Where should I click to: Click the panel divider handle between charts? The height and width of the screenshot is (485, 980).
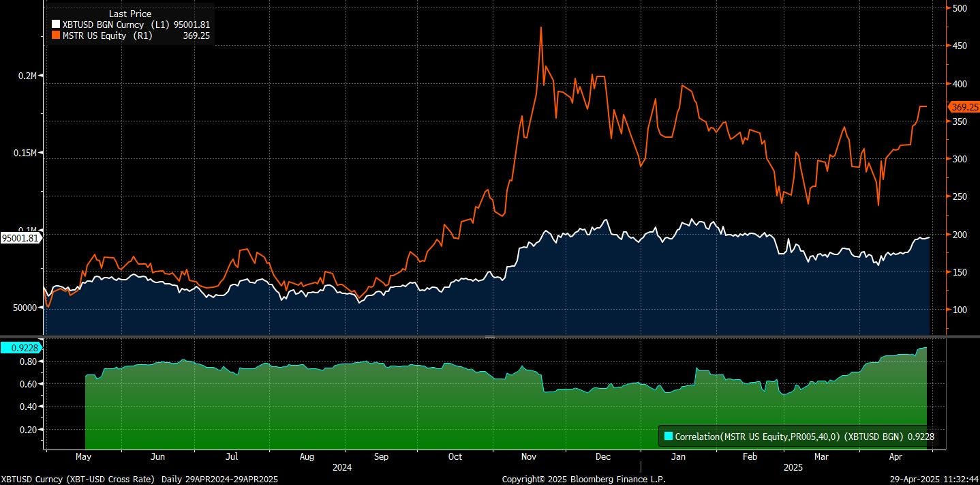[490, 336]
